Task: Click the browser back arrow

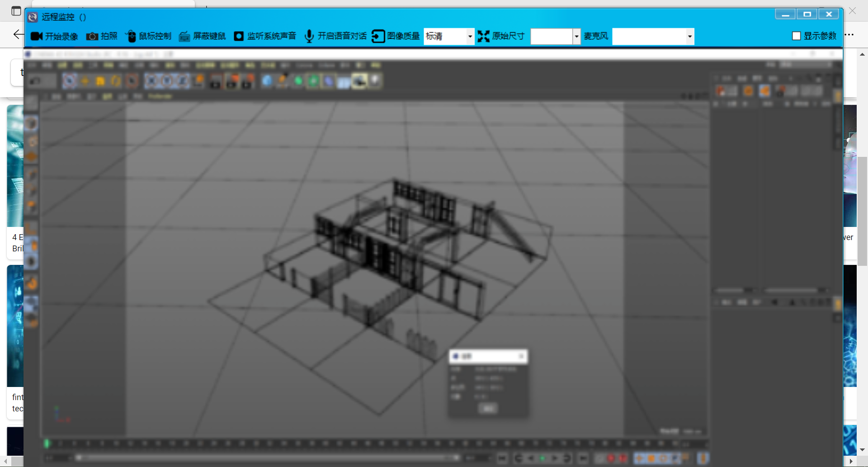Action: pyautogui.click(x=18, y=34)
